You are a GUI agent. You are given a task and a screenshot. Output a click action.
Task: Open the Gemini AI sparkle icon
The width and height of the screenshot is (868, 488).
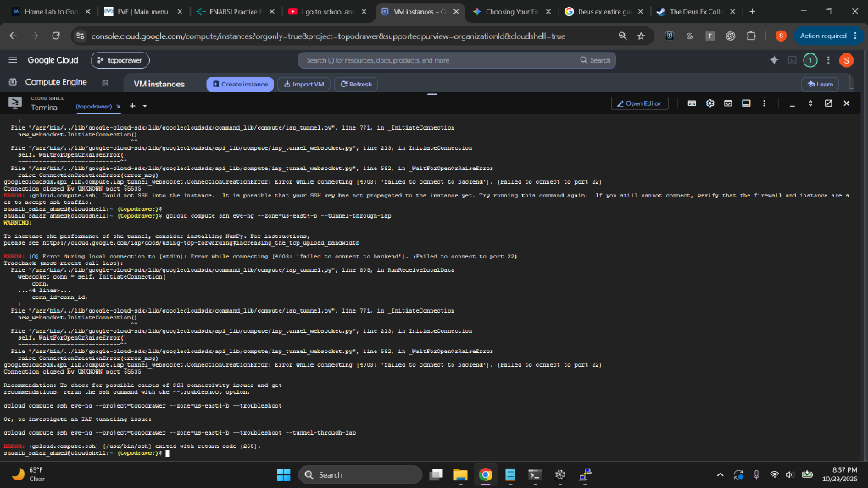pos(774,60)
